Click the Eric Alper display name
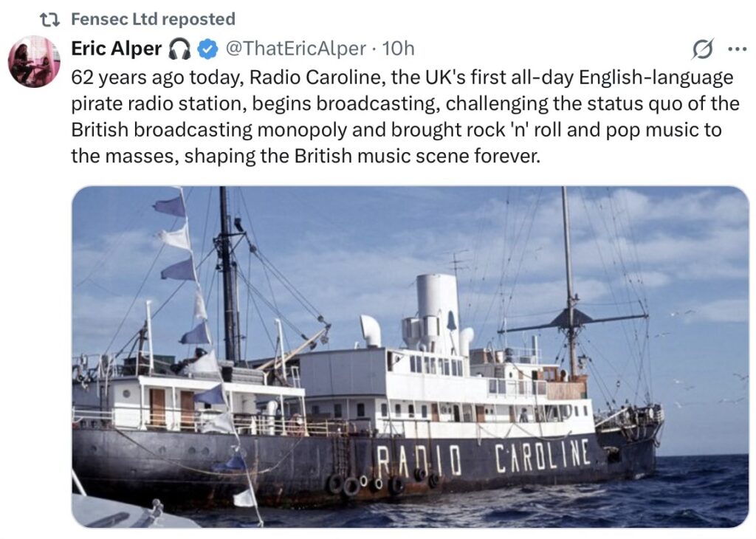 click(116, 49)
